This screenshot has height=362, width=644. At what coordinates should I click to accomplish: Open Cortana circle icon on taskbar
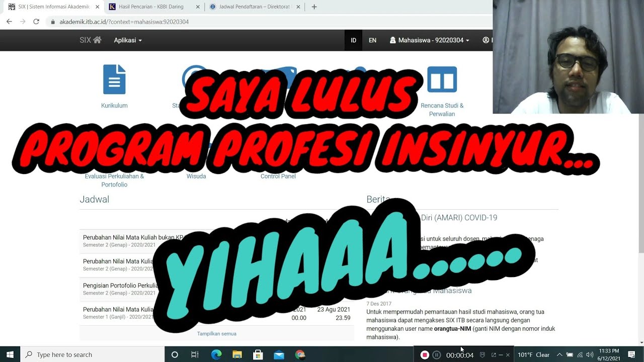pyautogui.click(x=175, y=354)
